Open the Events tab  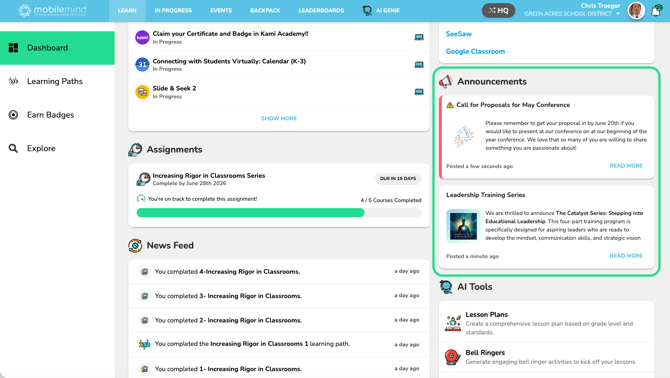(221, 11)
